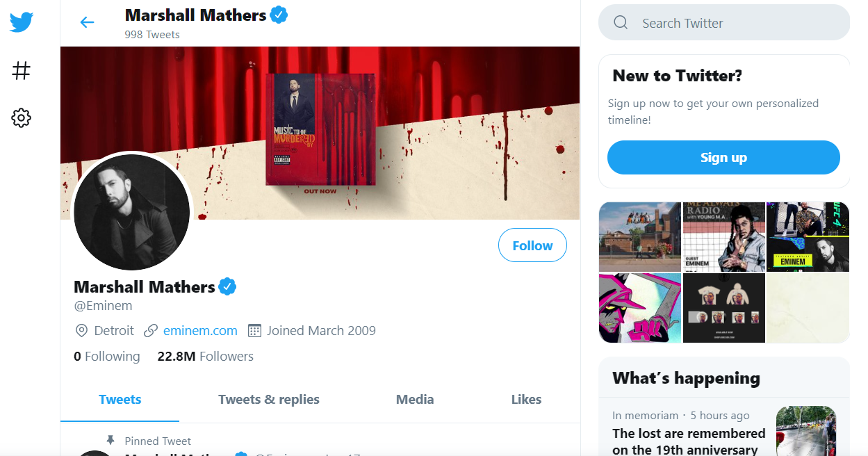This screenshot has width=868, height=456.
Task: Open the Young M.A radio media thumbnail
Action: [723, 236]
